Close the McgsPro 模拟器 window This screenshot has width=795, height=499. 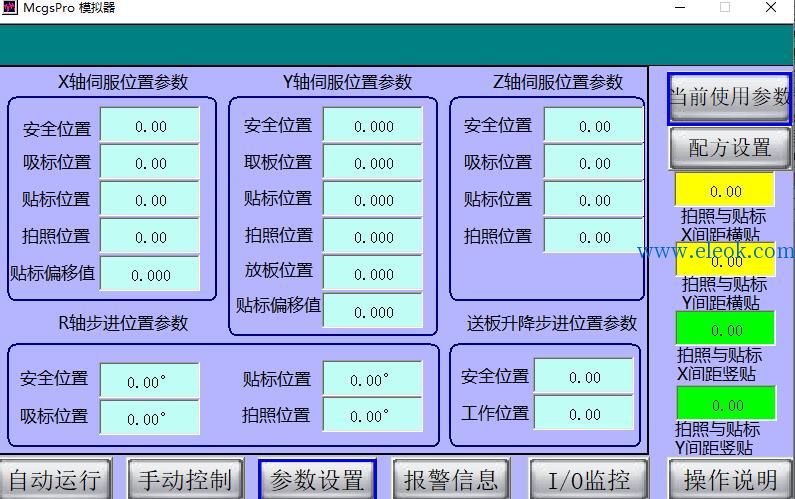pyautogui.click(x=771, y=7)
